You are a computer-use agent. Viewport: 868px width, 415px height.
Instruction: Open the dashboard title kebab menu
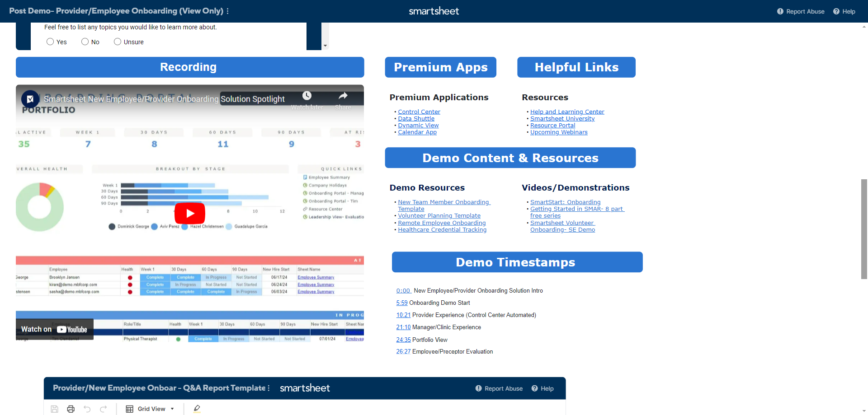point(227,11)
